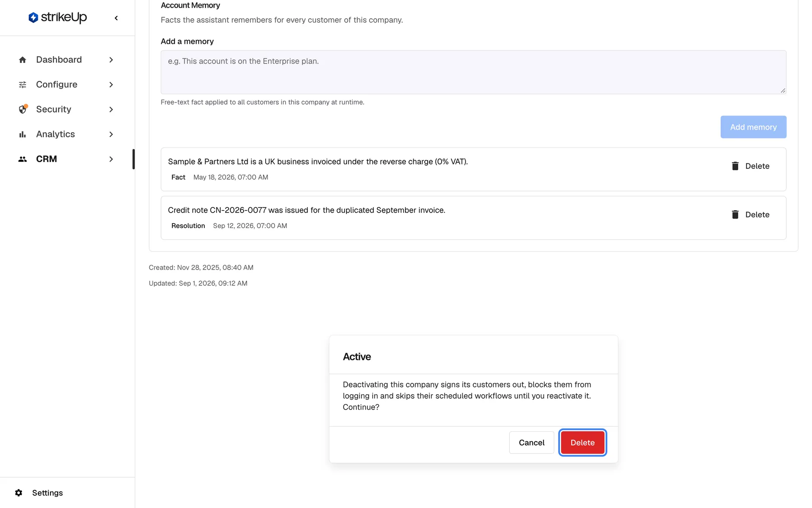The height and width of the screenshot is (508, 812).
Task: Click the Security shield icon
Action: click(23, 109)
